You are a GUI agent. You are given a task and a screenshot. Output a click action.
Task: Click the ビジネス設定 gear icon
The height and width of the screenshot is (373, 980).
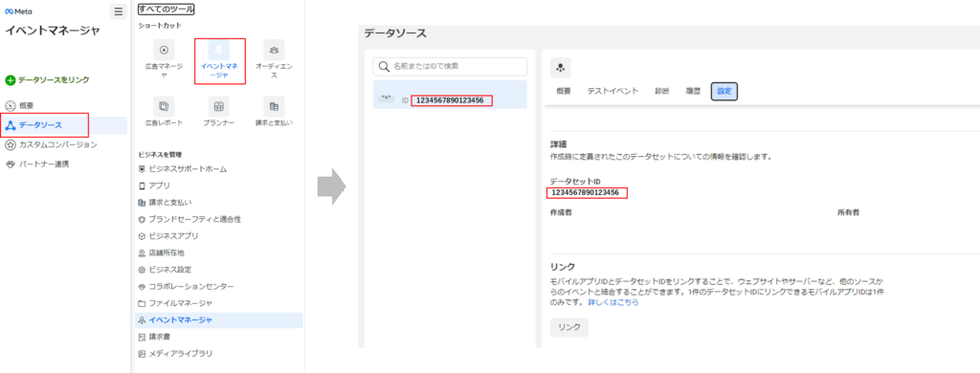pyautogui.click(x=142, y=270)
